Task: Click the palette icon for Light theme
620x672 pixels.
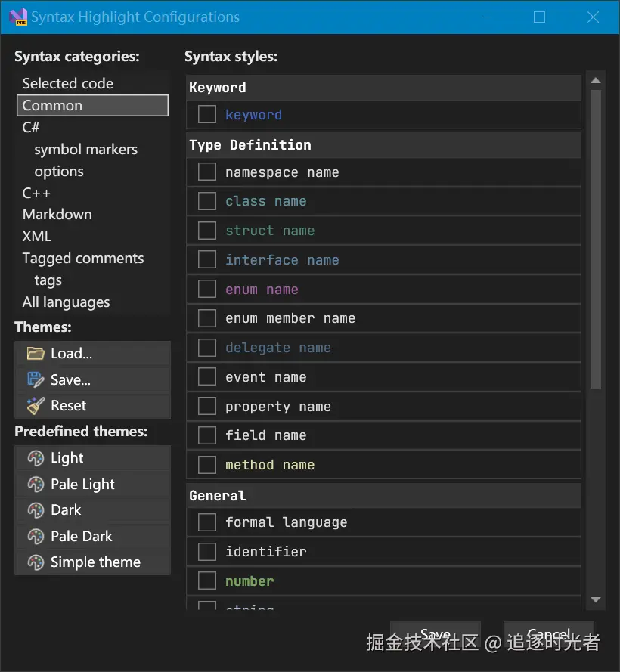Action: point(36,458)
